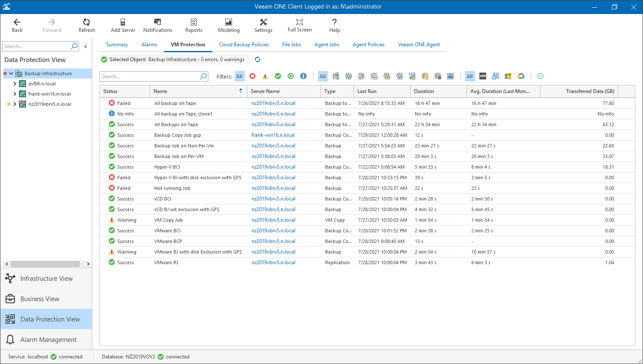Expand the frank-win16.n.local tree node
Viewport: 643px width, 364px height.
coord(15,94)
